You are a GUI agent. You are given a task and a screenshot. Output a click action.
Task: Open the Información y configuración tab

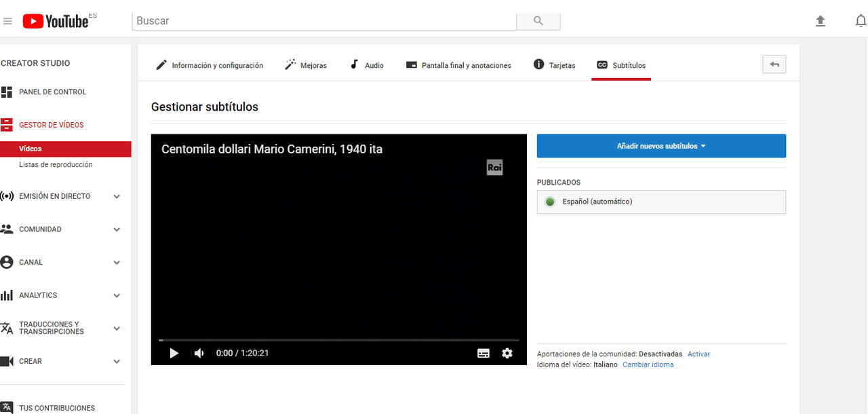(x=210, y=65)
